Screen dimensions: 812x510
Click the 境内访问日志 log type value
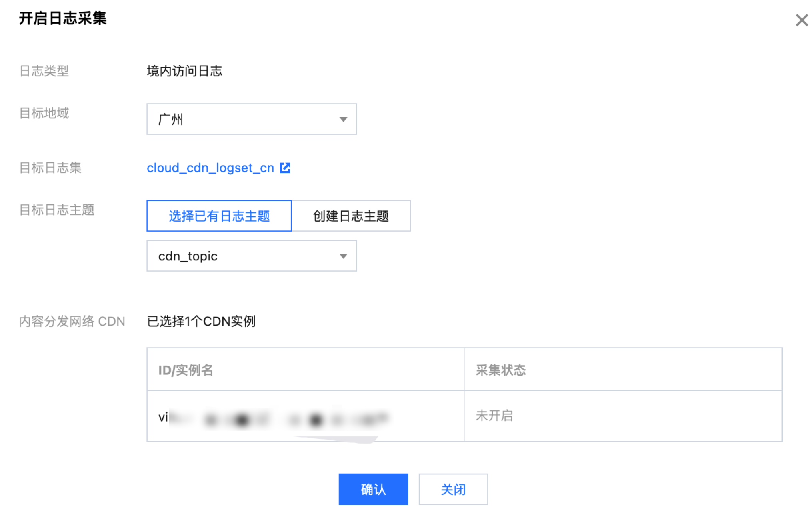[x=184, y=71]
